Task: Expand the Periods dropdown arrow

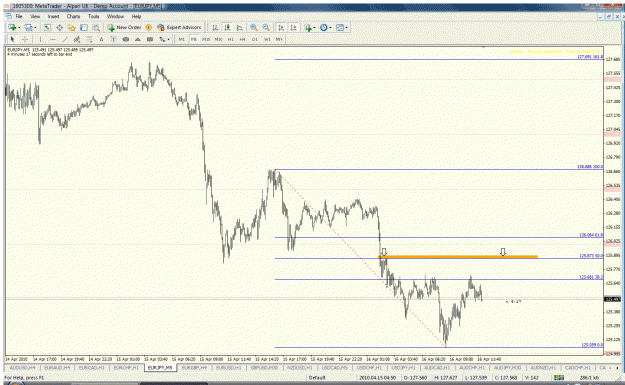Action: tap(330, 28)
